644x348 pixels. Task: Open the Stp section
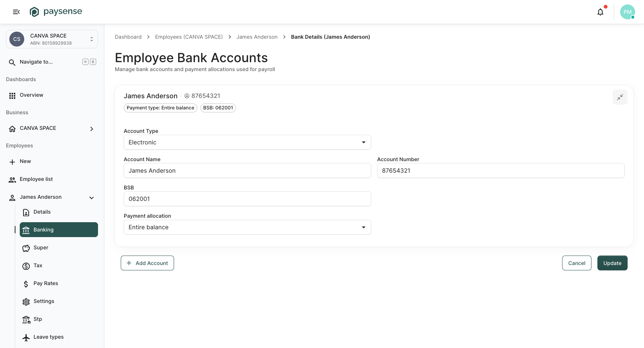point(59,319)
